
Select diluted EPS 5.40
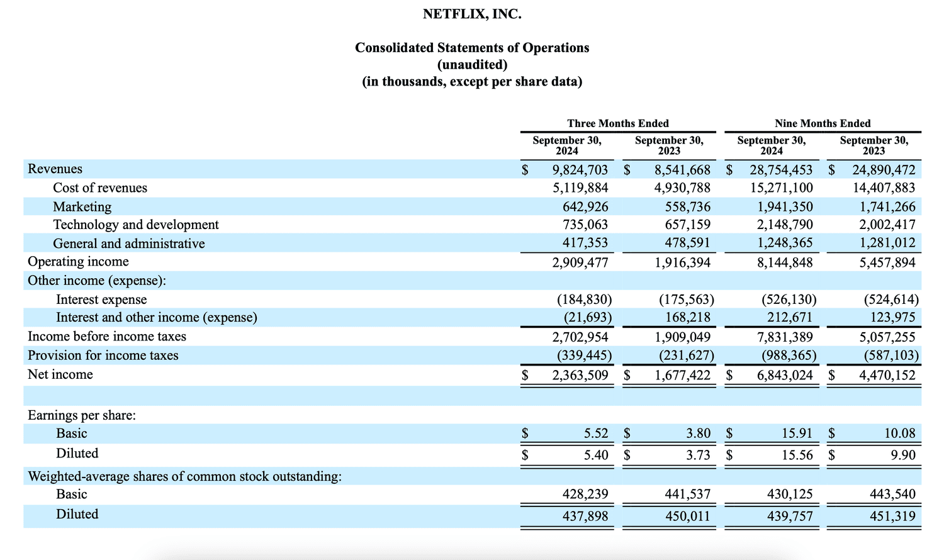point(596,455)
